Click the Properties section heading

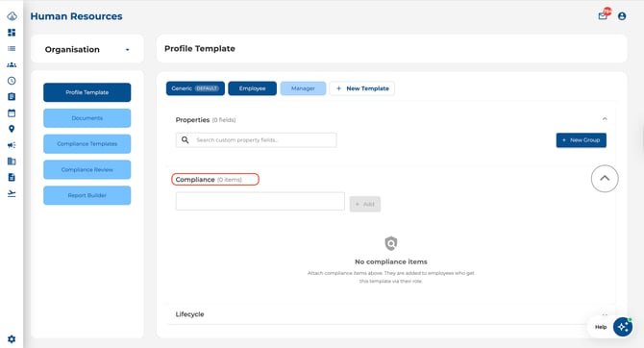[x=192, y=120]
